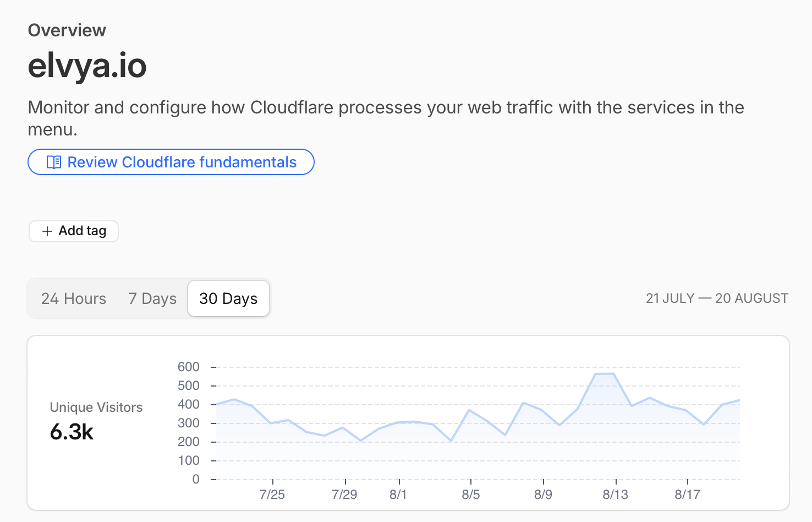812x522 pixels.
Task: Switch to the 24 Hours tab
Action: tap(74, 298)
